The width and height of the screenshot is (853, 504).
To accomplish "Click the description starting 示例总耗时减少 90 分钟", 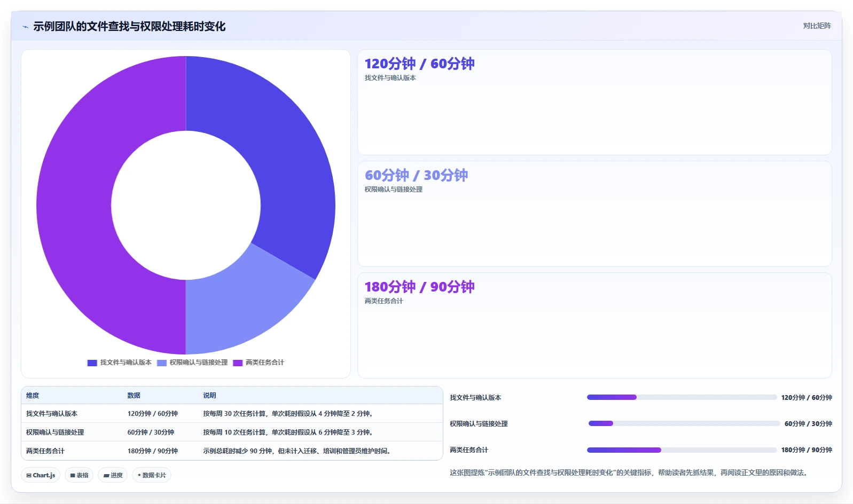I will [298, 451].
